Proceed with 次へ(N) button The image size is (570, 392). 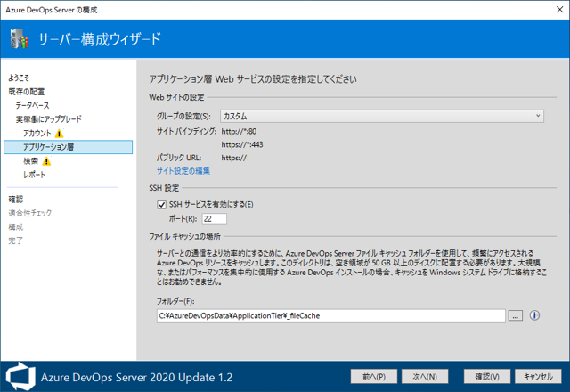click(x=425, y=377)
